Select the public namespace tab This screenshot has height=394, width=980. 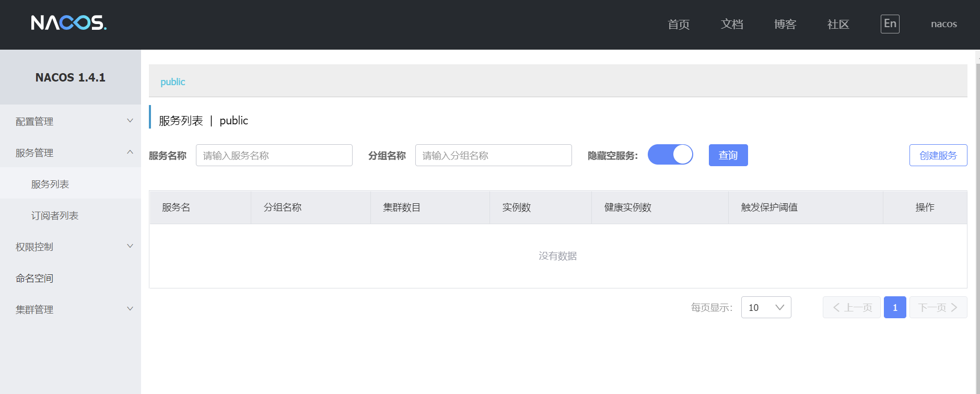(x=172, y=82)
